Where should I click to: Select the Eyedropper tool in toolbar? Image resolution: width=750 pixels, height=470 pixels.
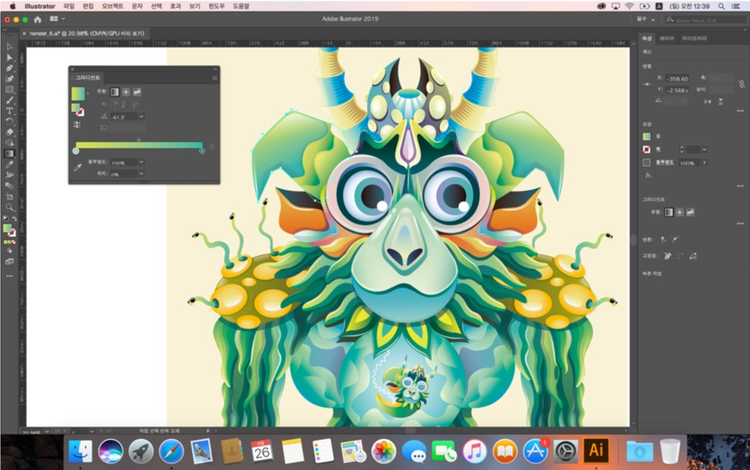[10, 164]
